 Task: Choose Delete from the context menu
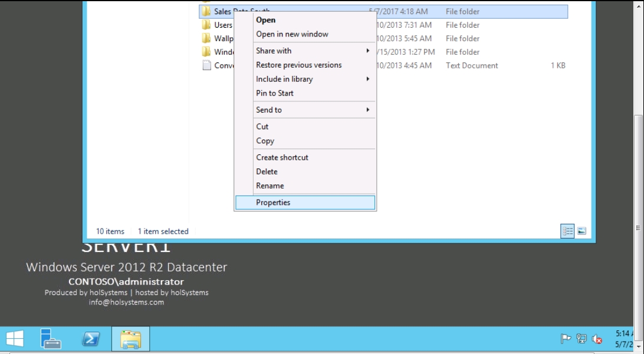[x=267, y=171]
